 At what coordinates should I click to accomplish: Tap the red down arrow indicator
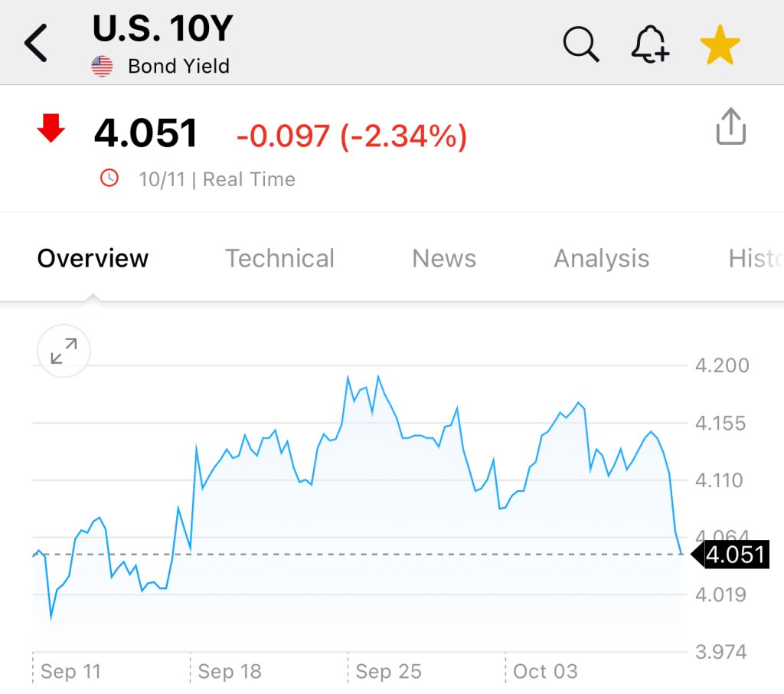point(51,128)
